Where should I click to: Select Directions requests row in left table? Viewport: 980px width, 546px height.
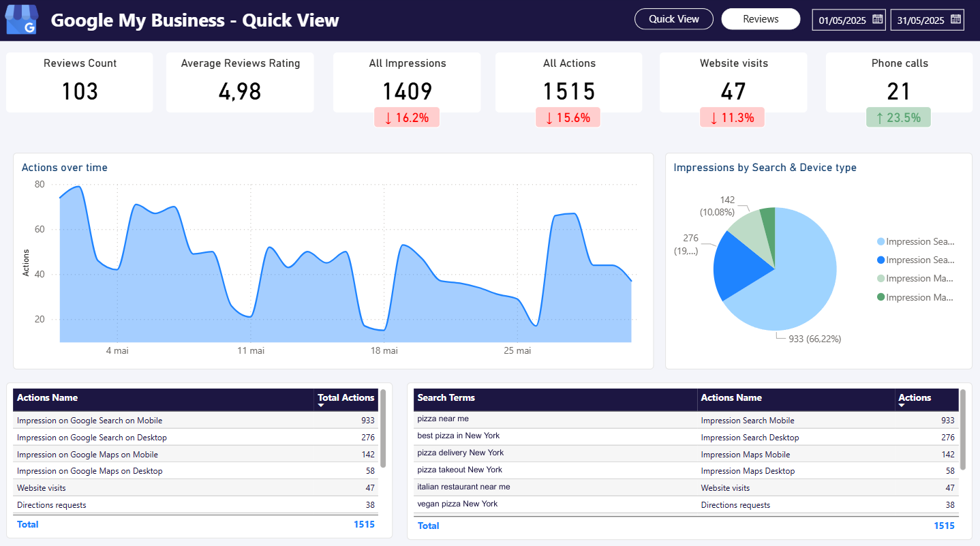coord(196,505)
